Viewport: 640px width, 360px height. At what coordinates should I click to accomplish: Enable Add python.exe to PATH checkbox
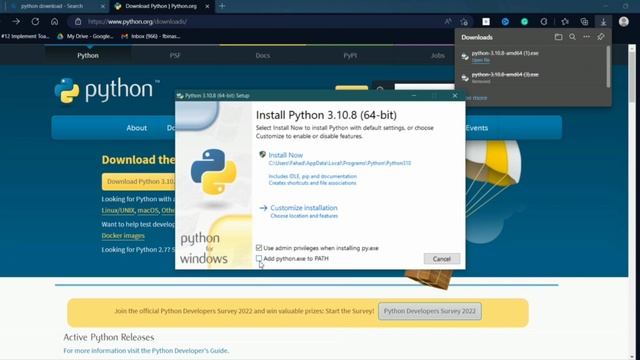point(259,258)
